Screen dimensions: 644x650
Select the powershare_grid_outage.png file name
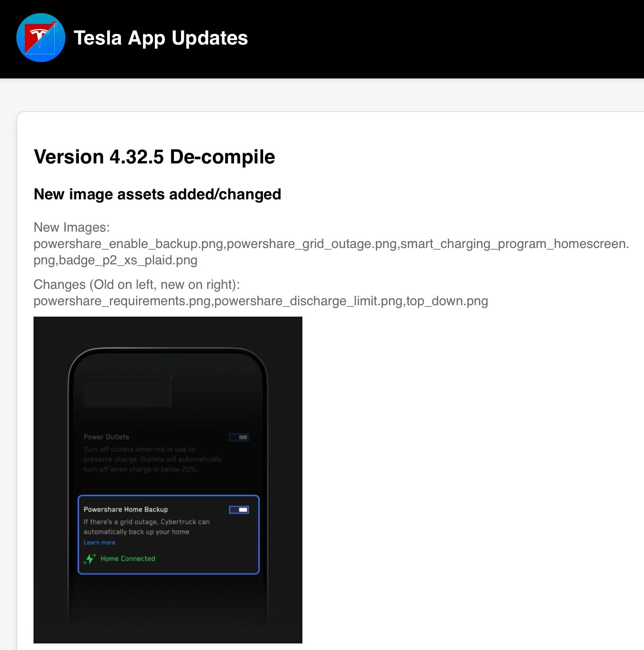[312, 244]
